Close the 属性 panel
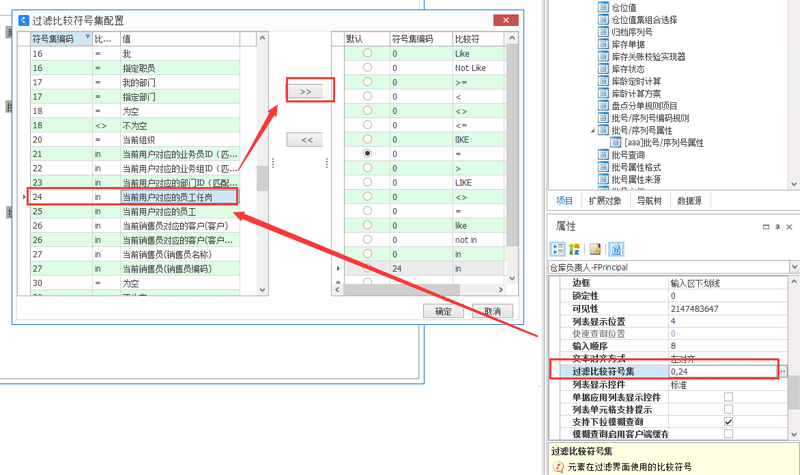The width and height of the screenshot is (800, 475). 789,227
